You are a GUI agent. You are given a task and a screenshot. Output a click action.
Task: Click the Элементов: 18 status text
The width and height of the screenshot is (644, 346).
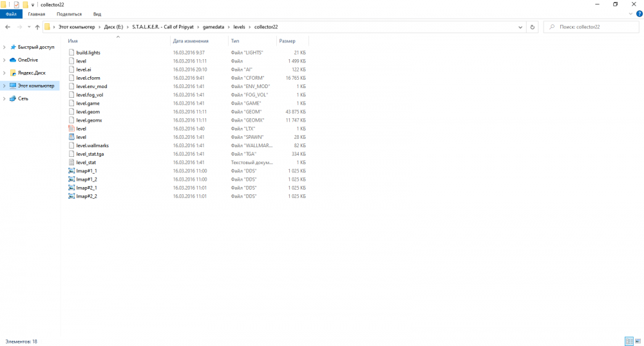[x=21, y=341]
